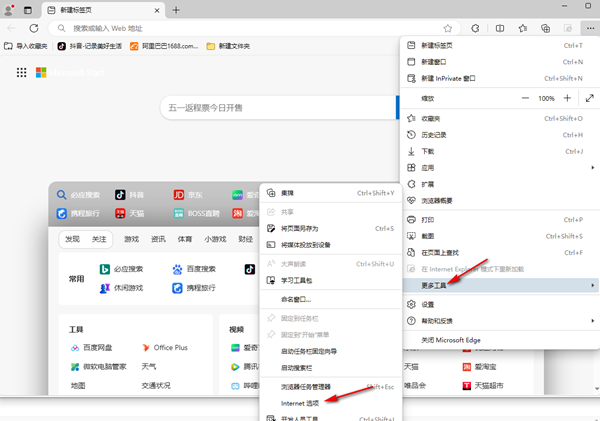Toggle the split screen icon
This screenshot has height=421, width=600.
click(x=500, y=28)
